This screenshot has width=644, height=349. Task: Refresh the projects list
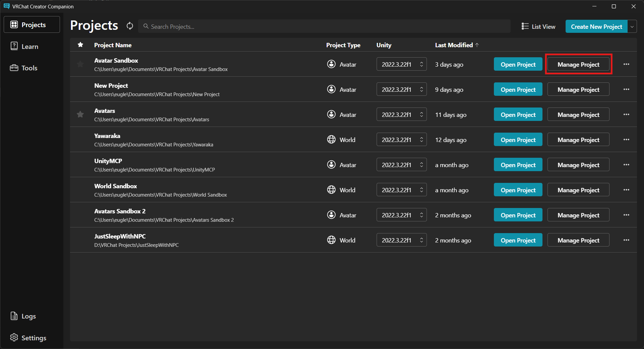coord(130,26)
